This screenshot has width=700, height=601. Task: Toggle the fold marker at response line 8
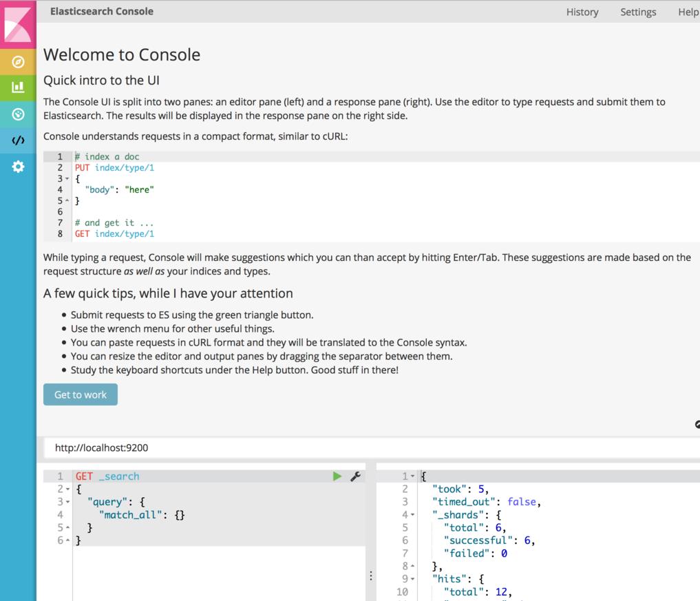click(412, 566)
